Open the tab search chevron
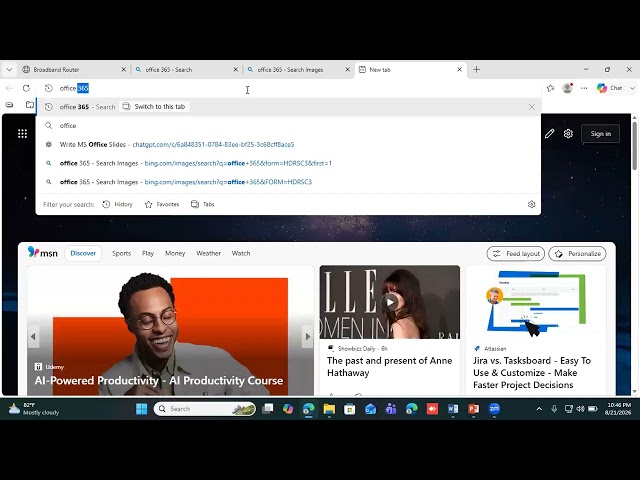This screenshot has height=480, width=640. (x=9, y=70)
